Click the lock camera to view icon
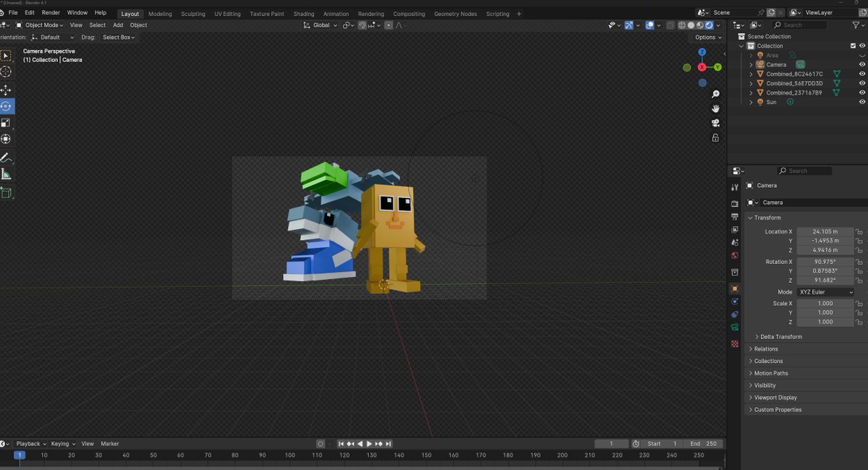This screenshot has height=470, width=868. pyautogui.click(x=715, y=137)
